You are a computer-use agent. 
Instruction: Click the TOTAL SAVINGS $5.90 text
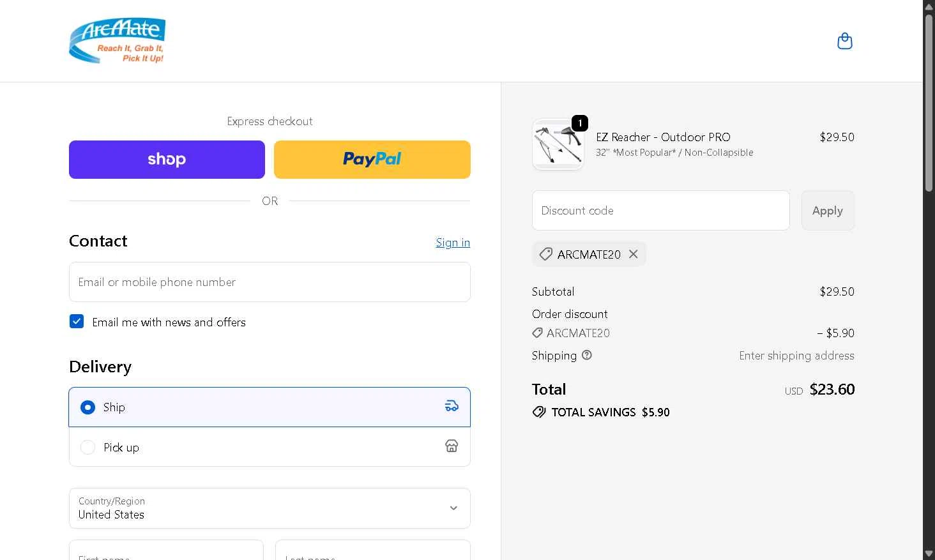coord(611,412)
